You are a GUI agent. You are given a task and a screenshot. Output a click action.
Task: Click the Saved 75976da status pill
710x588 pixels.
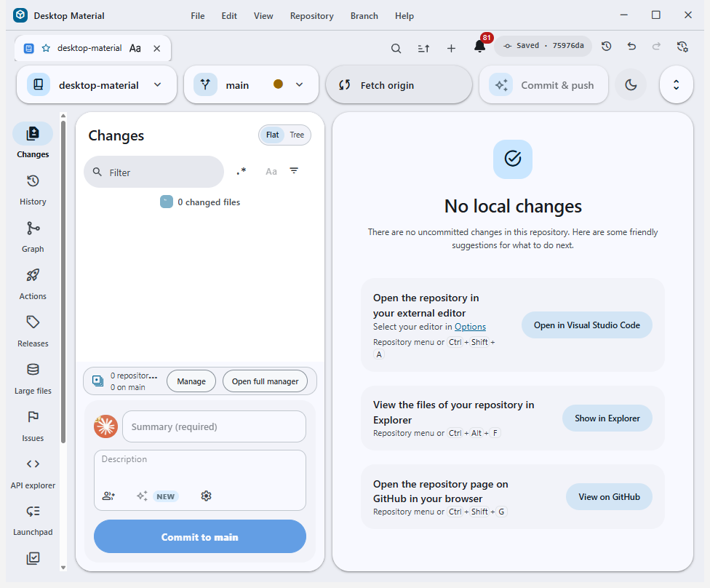tap(543, 46)
